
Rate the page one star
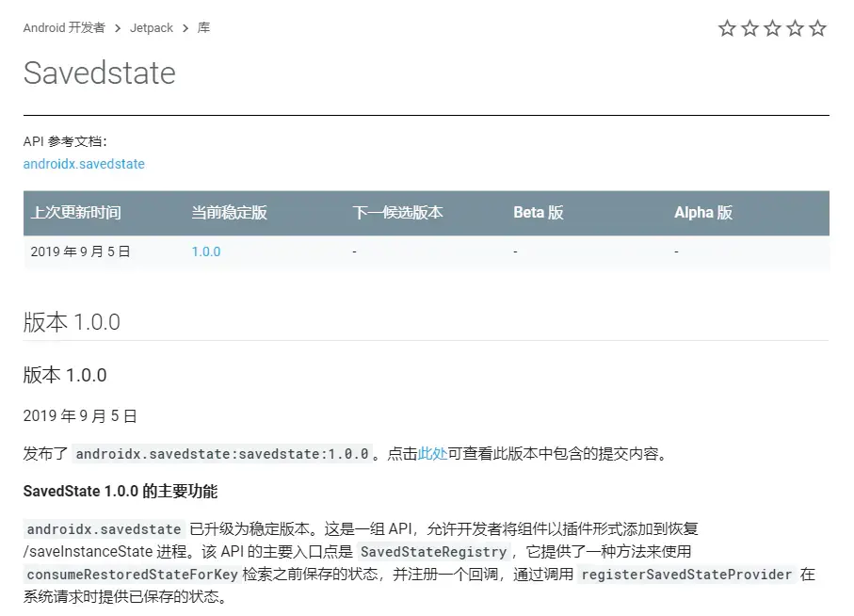click(727, 27)
